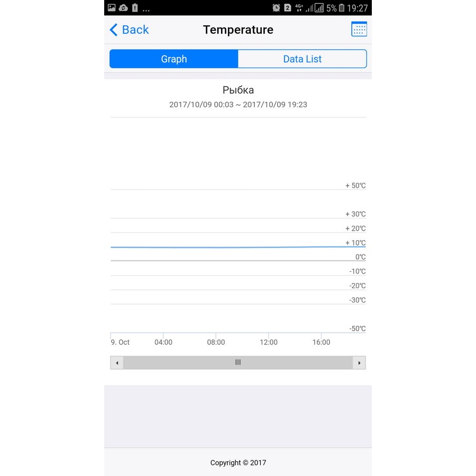Click the blue temperature line on graph
This screenshot has width=476, height=476.
[x=238, y=247]
